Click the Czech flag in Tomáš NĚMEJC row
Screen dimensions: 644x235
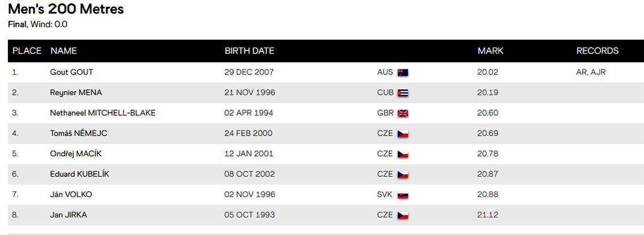click(x=403, y=134)
